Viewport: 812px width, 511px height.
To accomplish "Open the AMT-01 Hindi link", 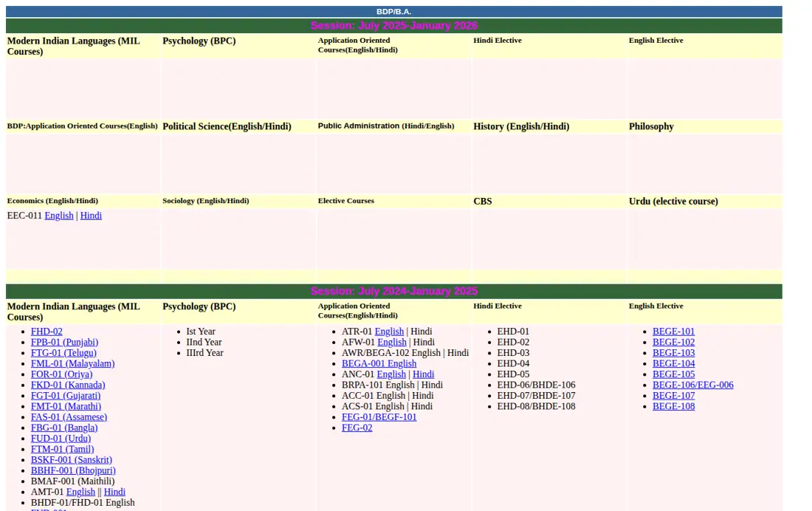I will (114, 492).
